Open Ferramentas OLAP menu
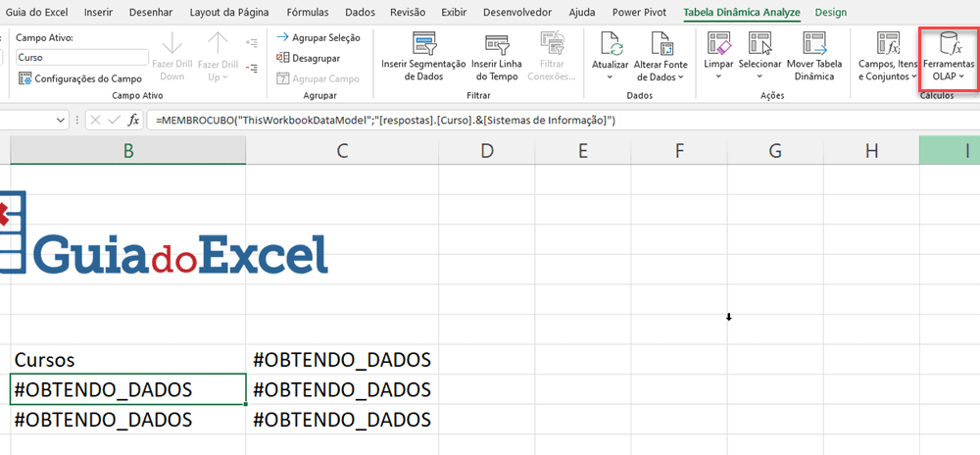 pyautogui.click(x=949, y=60)
